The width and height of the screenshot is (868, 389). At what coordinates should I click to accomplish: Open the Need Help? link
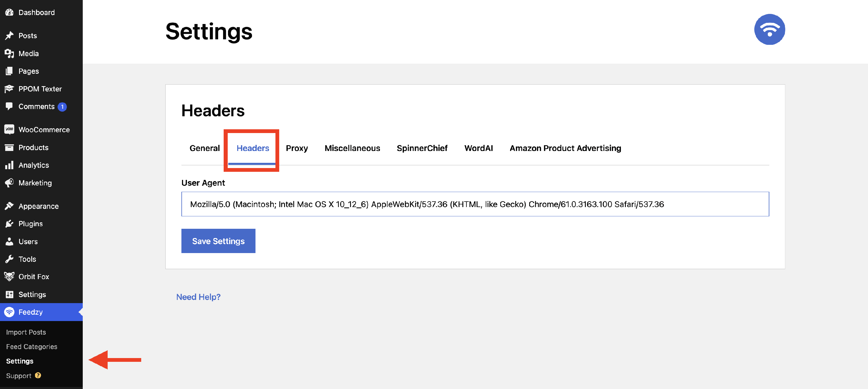click(198, 297)
